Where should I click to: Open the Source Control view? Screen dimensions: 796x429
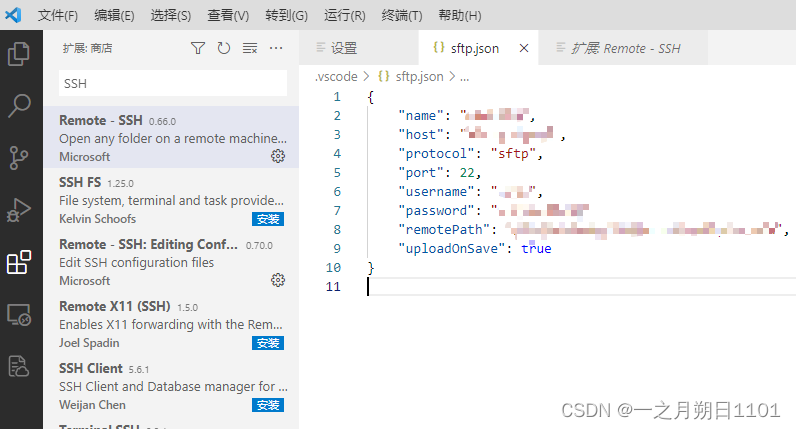pos(19,158)
